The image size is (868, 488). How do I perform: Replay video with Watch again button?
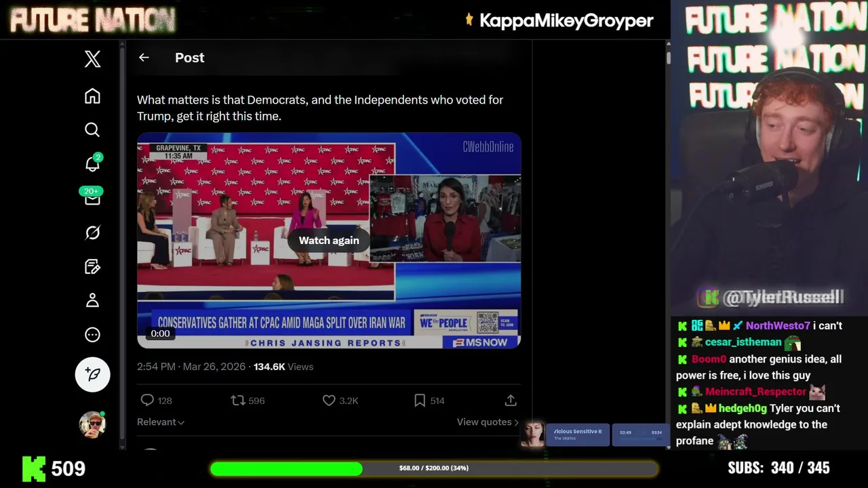coord(329,241)
